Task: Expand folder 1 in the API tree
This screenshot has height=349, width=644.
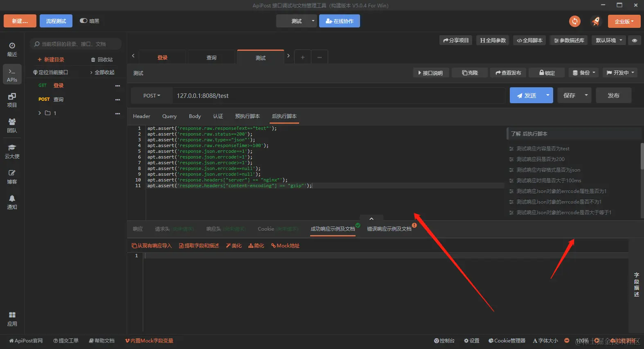Action: point(40,113)
